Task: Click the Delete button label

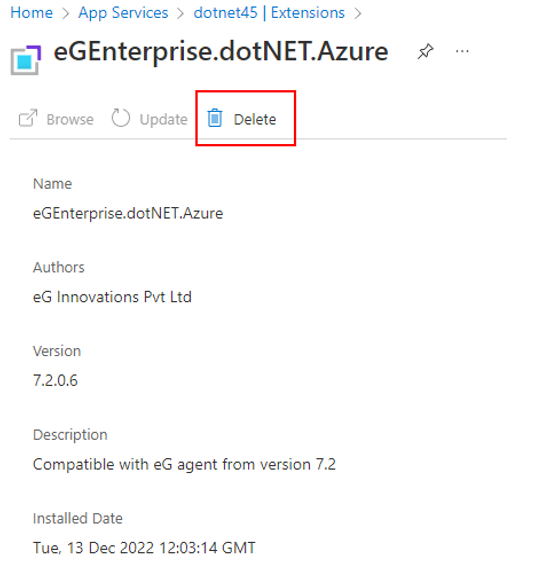Action: tap(255, 120)
